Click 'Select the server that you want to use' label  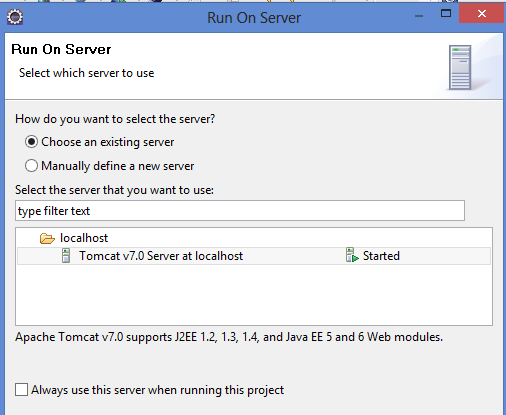point(114,190)
